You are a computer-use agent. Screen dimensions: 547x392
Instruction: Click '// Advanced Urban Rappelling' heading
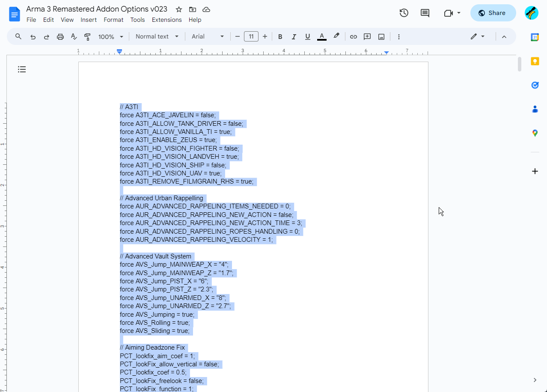pyautogui.click(x=162, y=198)
